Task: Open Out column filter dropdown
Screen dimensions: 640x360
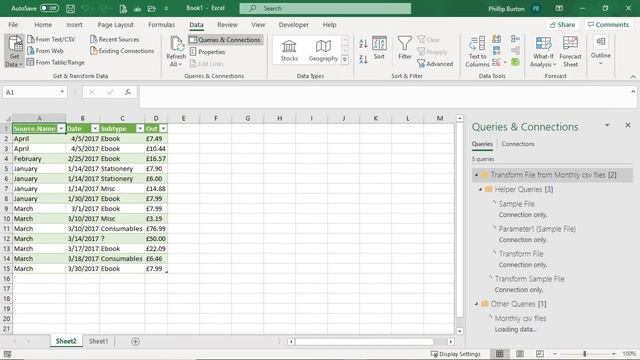Action: pyautogui.click(x=163, y=129)
